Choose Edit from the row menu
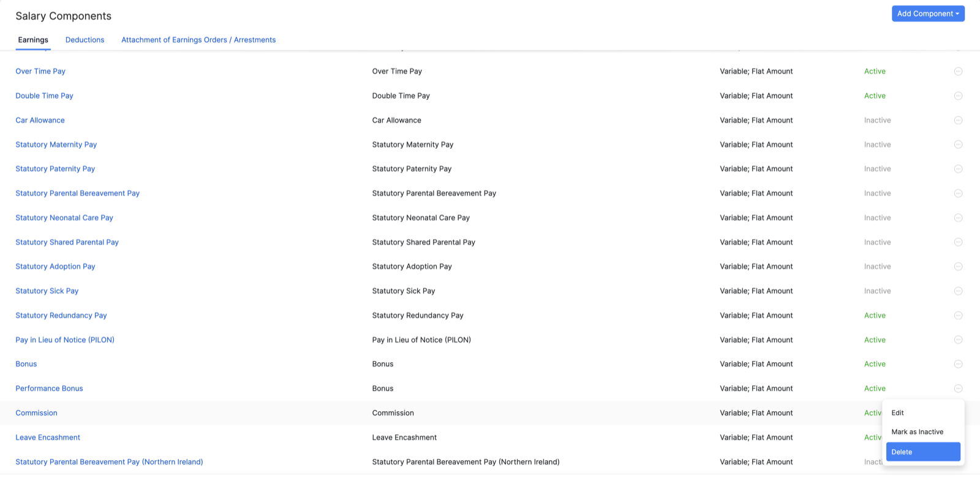The image size is (980, 478). coord(923,413)
